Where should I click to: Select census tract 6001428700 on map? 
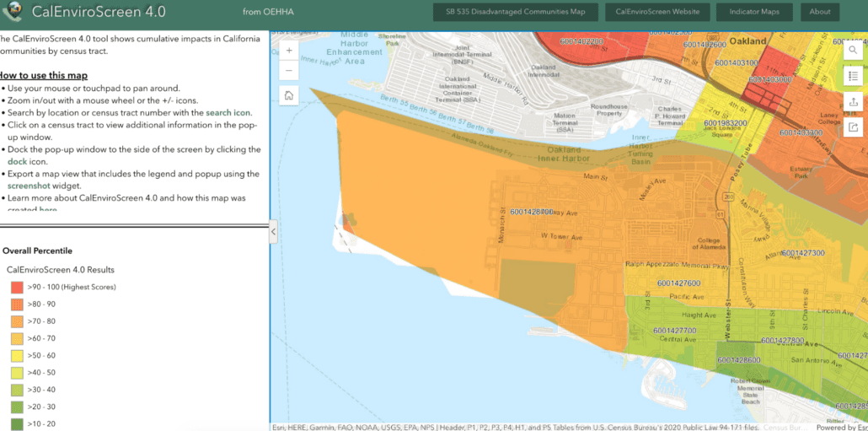[531, 212]
